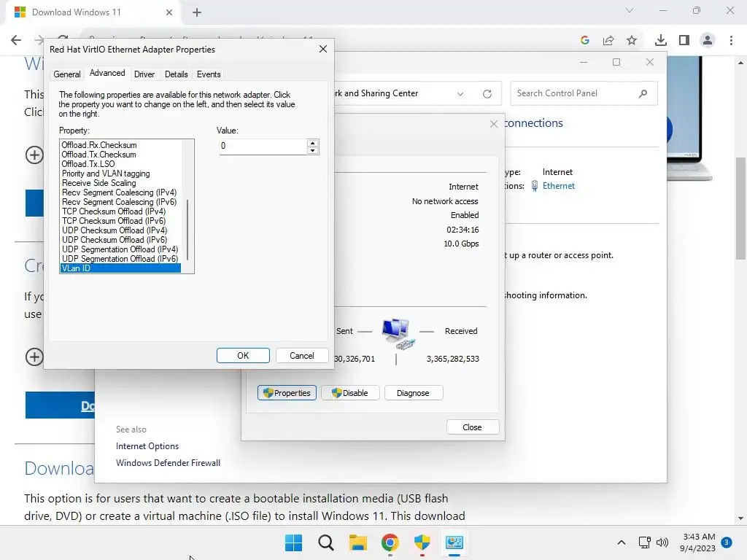The image size is (747, 560).
Task: Open Chrome from the taskbar
Action: (x=390, y=542)
